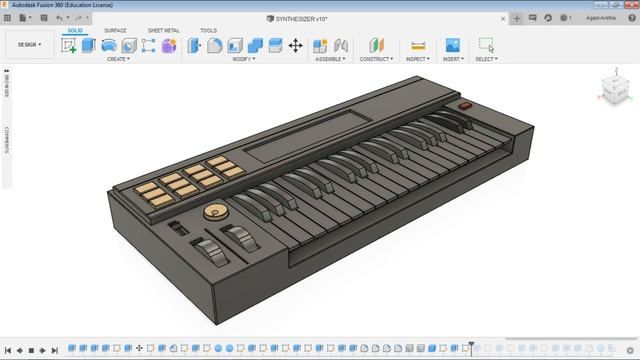The image size is (640, 360).
Task: Expand the Inspect menu
Action: (418, 59)
